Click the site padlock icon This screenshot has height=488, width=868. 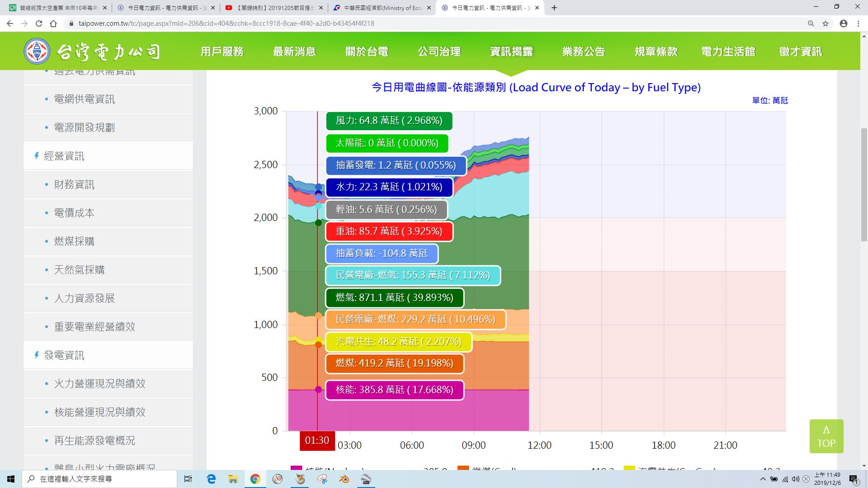click(x=71, y=23)
